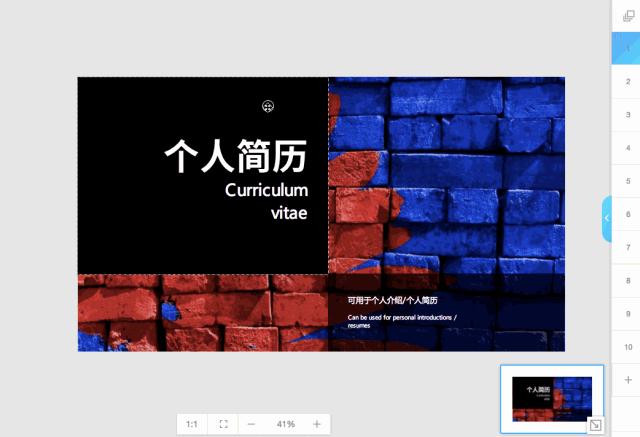The height and width of the screenshot is (437, 640).
Task: Fit the slide to screen
Action: point(223,424)
